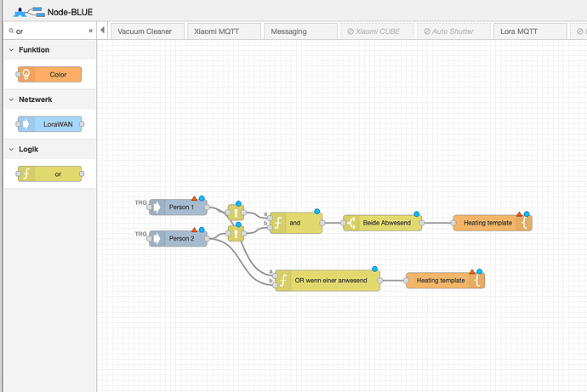Screen dimensions: 587x392
Task: Select the 'OR wenn einer anwesend' node
Action: click(328, 280)
